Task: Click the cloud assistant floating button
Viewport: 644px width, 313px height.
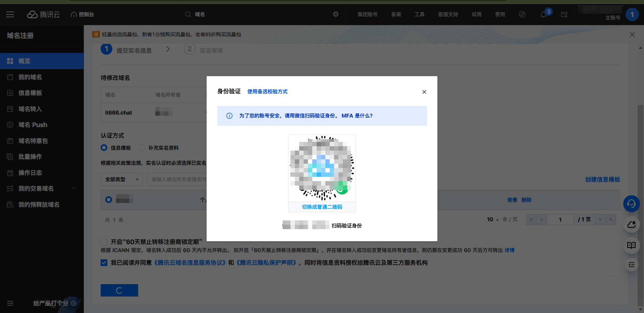Action: click(x=632, y=225)
